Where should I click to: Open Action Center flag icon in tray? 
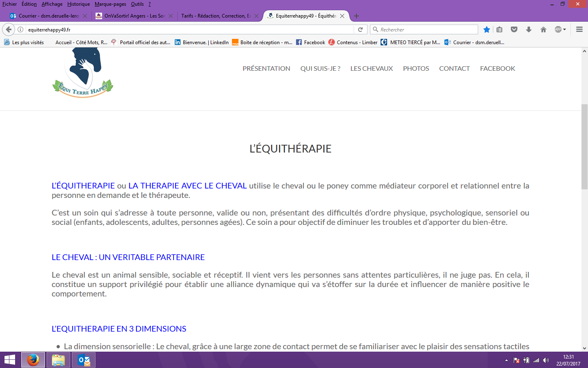(517, 360)
